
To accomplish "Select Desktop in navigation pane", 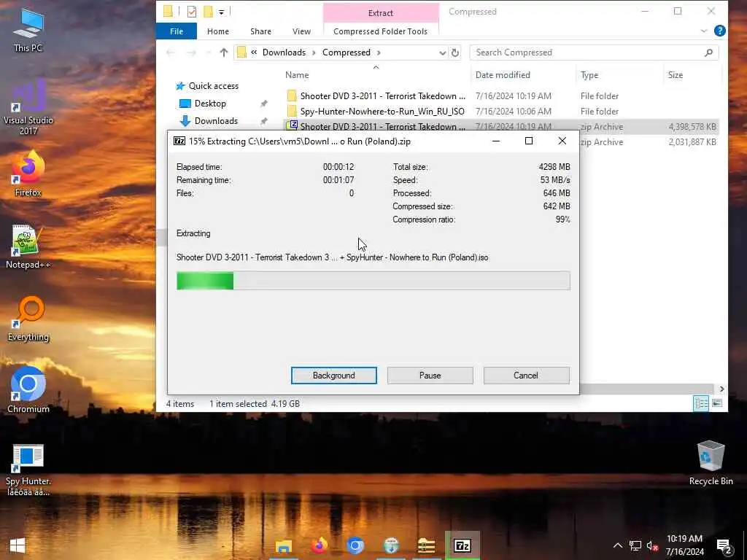I will [x=210, y=104].
